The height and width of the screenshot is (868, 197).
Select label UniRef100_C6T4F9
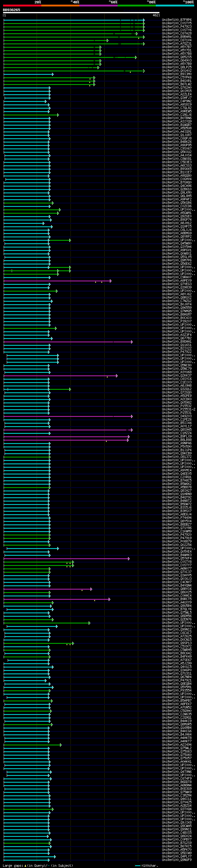point(177,779)
